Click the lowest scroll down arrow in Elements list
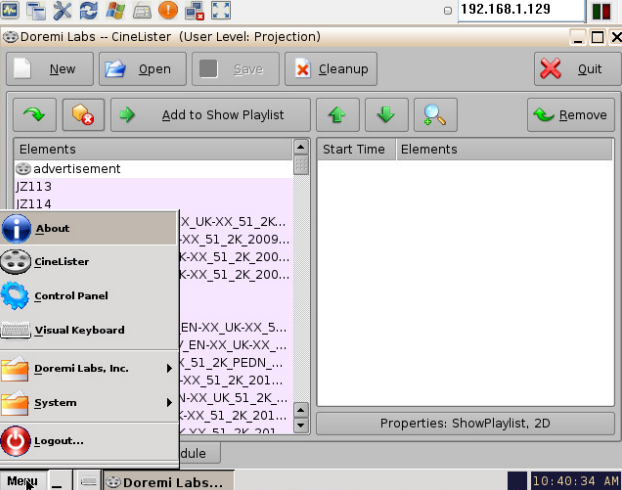This screenshot has width=622, height=490. pyautogui.click(x=301, y=426)
